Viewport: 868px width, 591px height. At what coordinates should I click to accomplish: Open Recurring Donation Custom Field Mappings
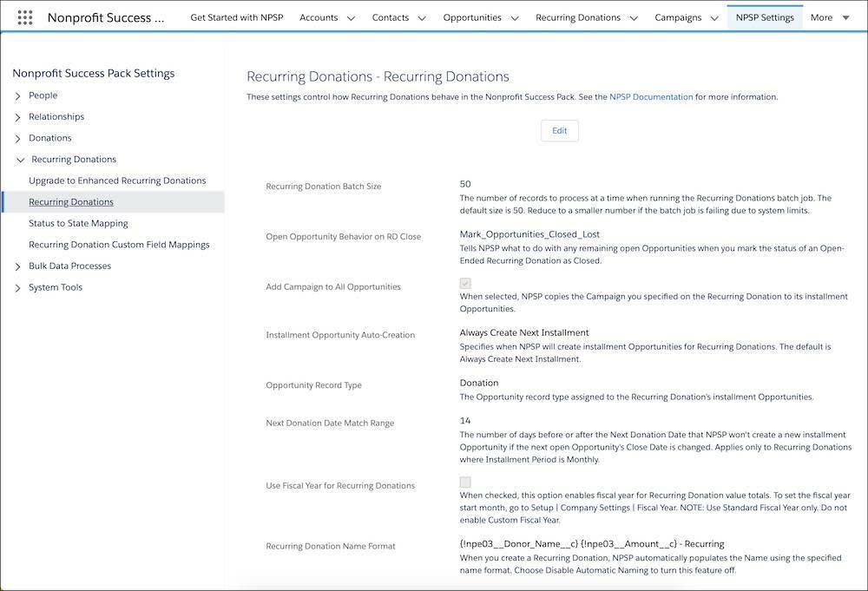click(x=119, y=245)
